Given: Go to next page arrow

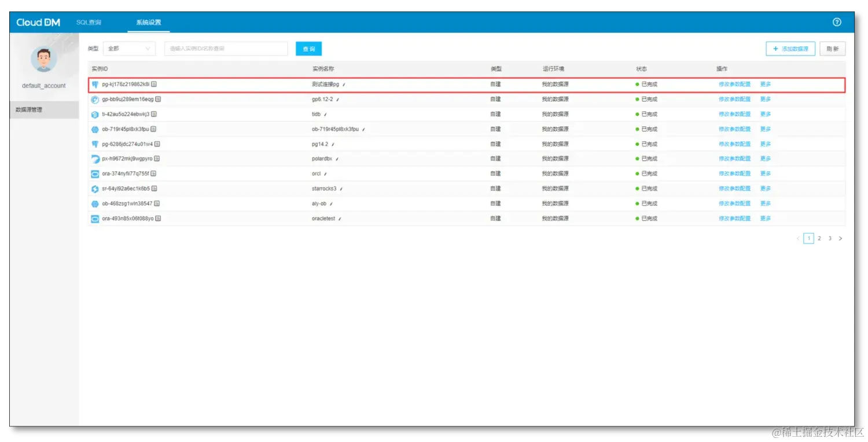Looking at the screenshot, I should [x=840, y=238].
